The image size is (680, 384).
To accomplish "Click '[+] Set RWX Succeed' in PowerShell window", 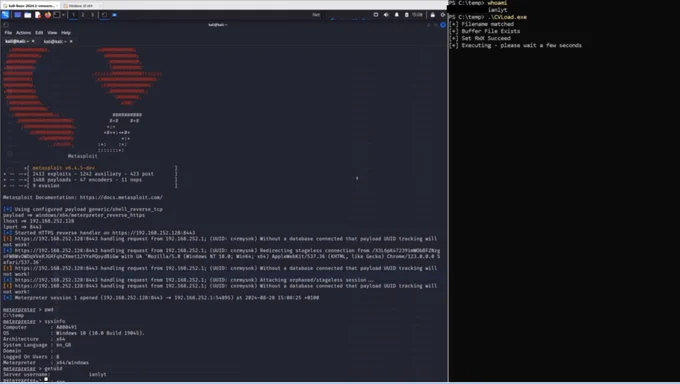I will pos(480,38).
